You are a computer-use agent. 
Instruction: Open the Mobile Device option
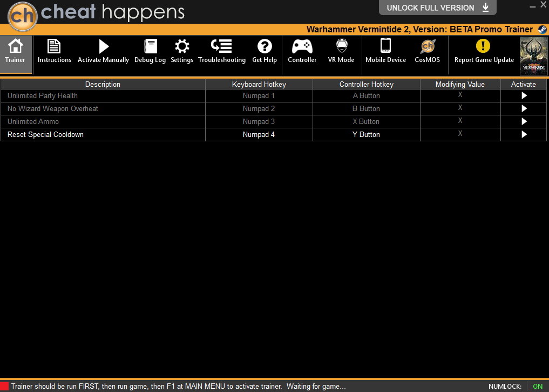click(386, 51)
